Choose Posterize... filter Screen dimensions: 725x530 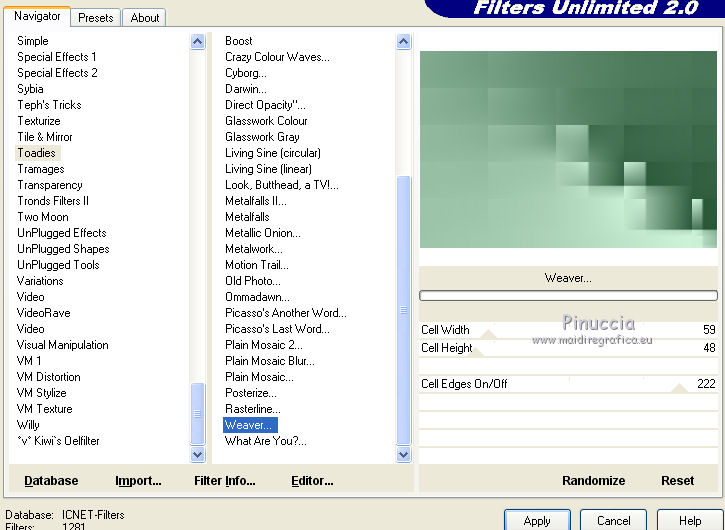tap(251, 393)
